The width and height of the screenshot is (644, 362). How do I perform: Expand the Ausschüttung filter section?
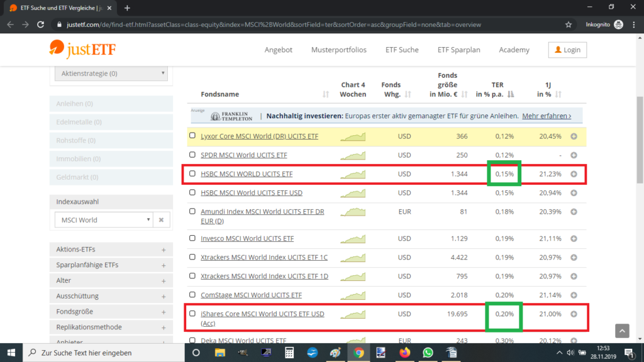111,297
